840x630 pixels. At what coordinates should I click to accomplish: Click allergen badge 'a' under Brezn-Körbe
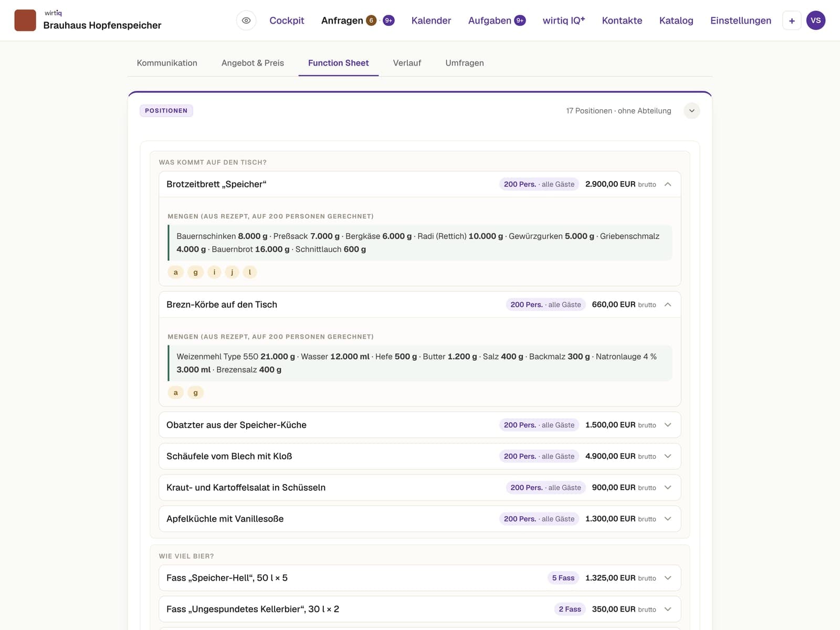click(176, 393)
